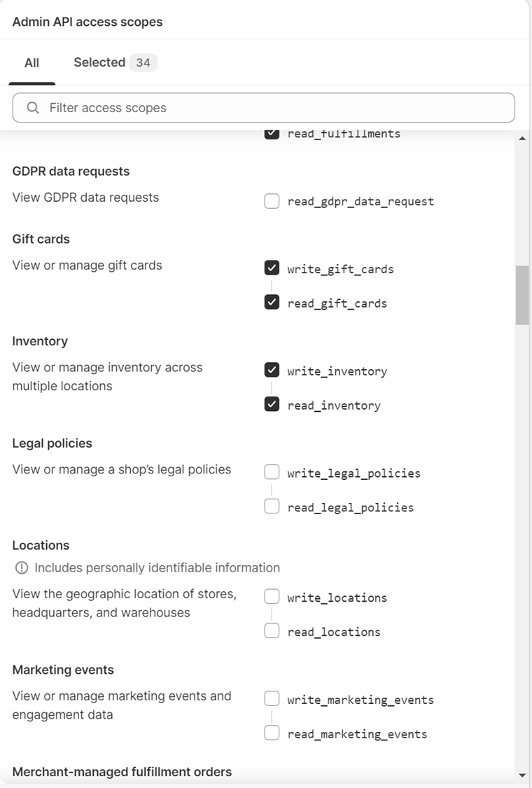This screenshot has width=532, height=788.
Task: Open the Selected tab
Action: click(115, 62)
